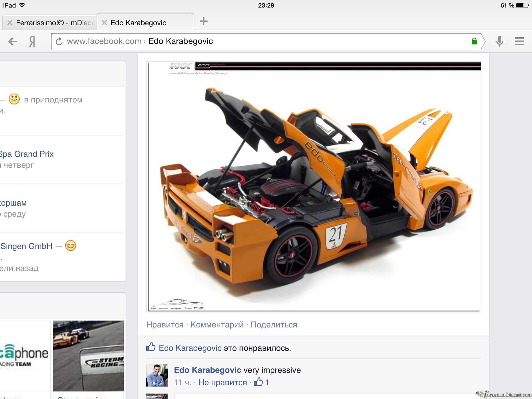View comment like count thumbs-up
The width and height of the screenshot is (532, 399).
coord(261,382)
